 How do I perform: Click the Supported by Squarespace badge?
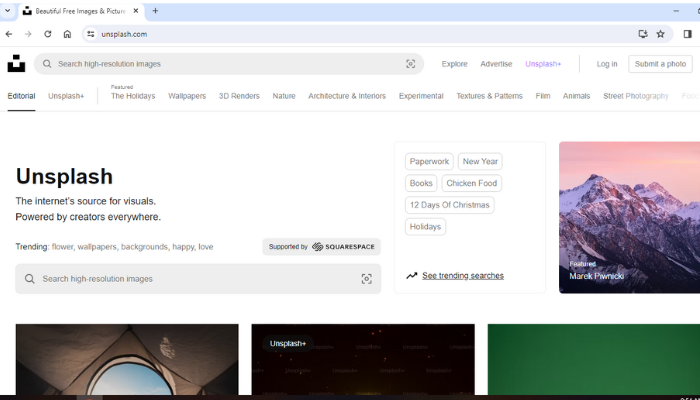tap(321, 247)
